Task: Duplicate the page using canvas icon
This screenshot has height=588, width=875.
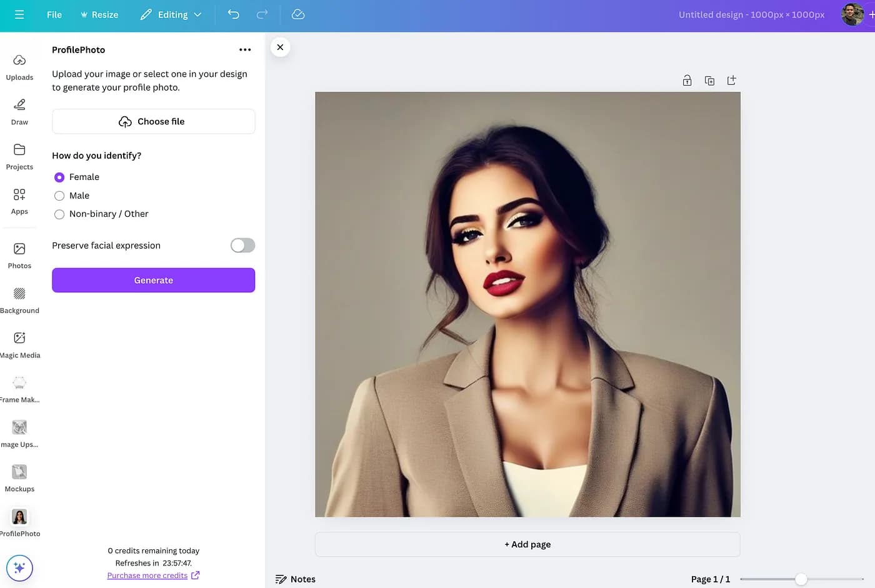Action: (709, 81)
